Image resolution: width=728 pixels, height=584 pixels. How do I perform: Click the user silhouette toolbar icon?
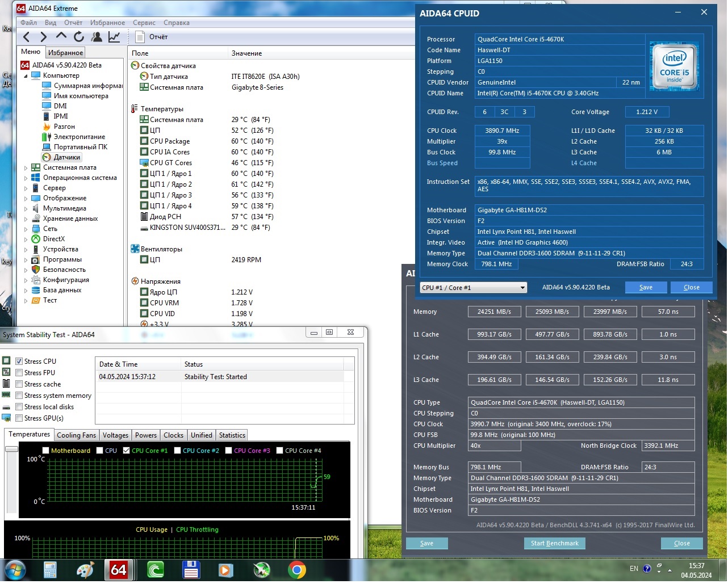97,37
